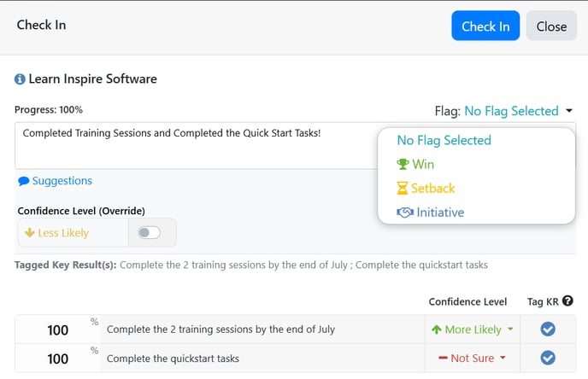Click the check-in comment text box
The width and height of the screenshot is (588, 379).
click(196, 146)
